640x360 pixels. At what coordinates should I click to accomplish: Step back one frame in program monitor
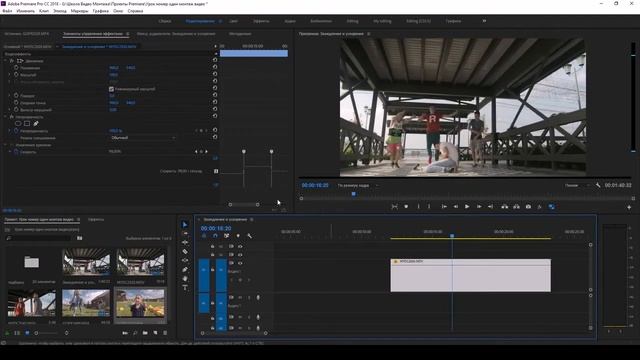(456, 207)
